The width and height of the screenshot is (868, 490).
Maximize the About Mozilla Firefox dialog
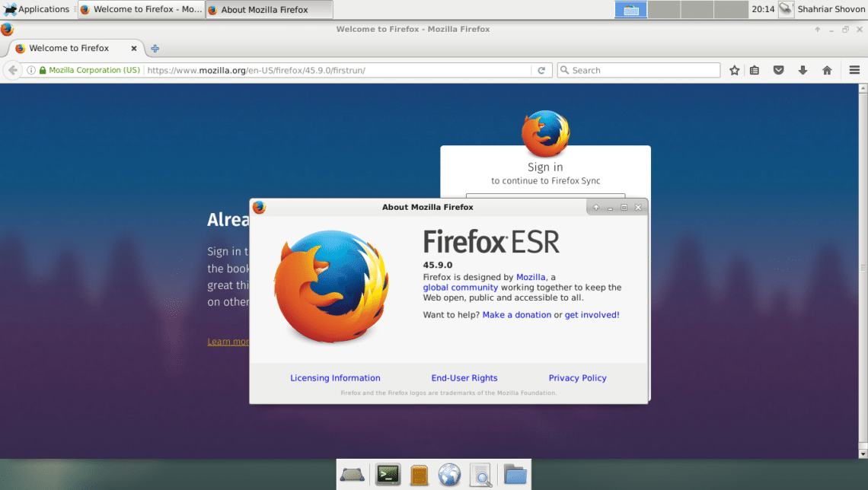pyautogui.click(x=624, y=208)
